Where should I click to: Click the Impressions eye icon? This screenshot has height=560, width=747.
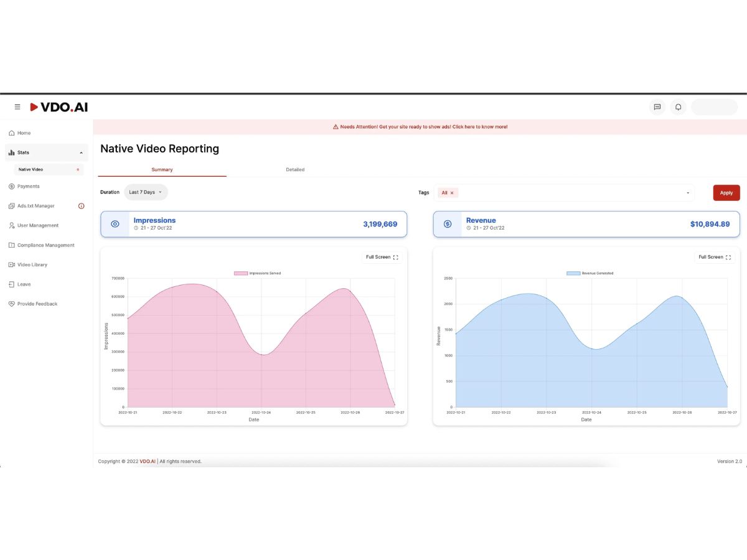click(x=115, y=224)
